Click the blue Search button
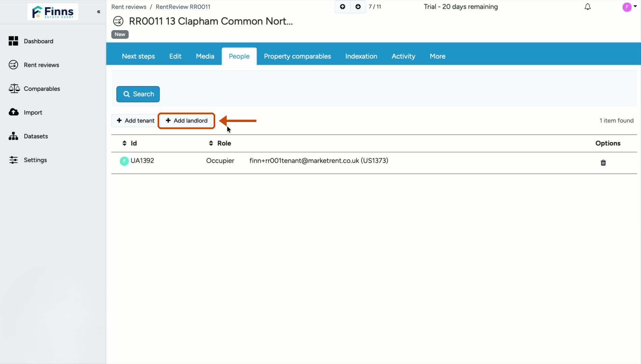Image resolution: width=641 pixels, height=364 pixels. pos(138,94)
